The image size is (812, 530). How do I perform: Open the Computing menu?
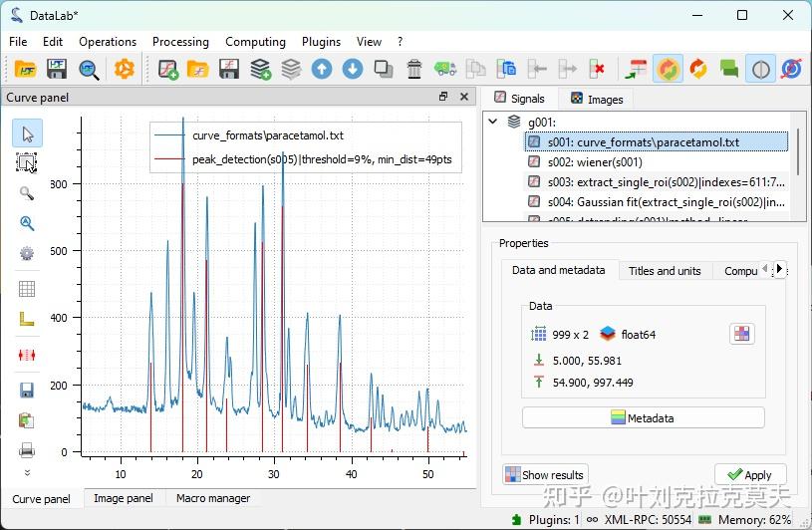[255, 42]
